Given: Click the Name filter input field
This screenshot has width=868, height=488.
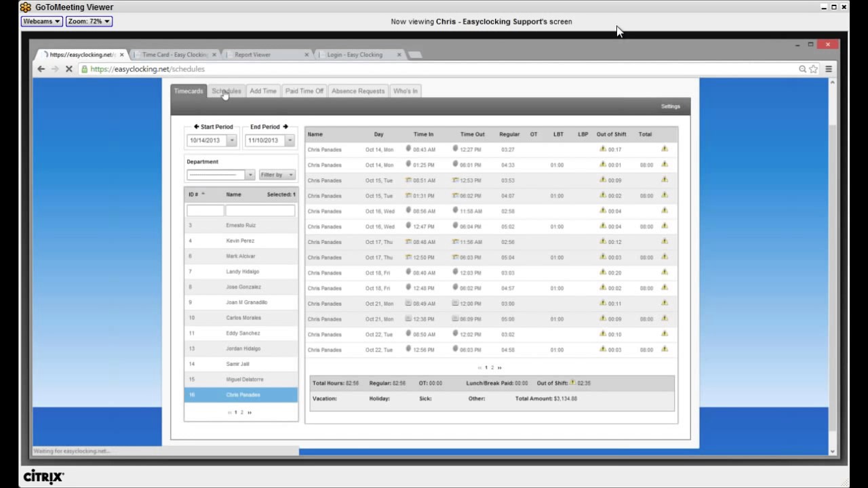Looking at the screenshot, I should coord(260,211).
